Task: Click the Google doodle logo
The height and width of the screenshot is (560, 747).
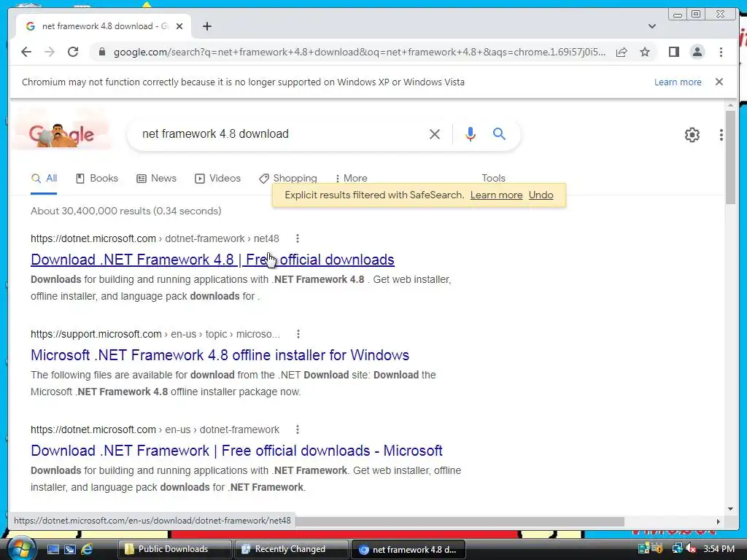Action: (x=61, y=135)
